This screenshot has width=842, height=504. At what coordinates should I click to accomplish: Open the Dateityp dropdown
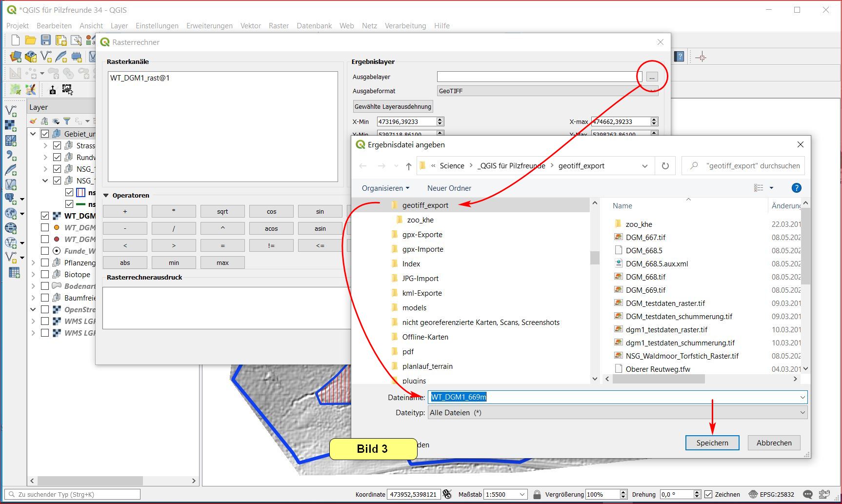pos(617,413)
